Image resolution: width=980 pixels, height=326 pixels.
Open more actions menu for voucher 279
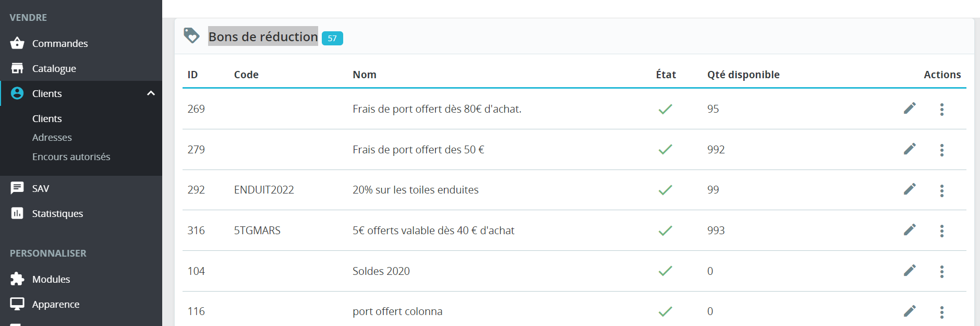pos(941,150)
